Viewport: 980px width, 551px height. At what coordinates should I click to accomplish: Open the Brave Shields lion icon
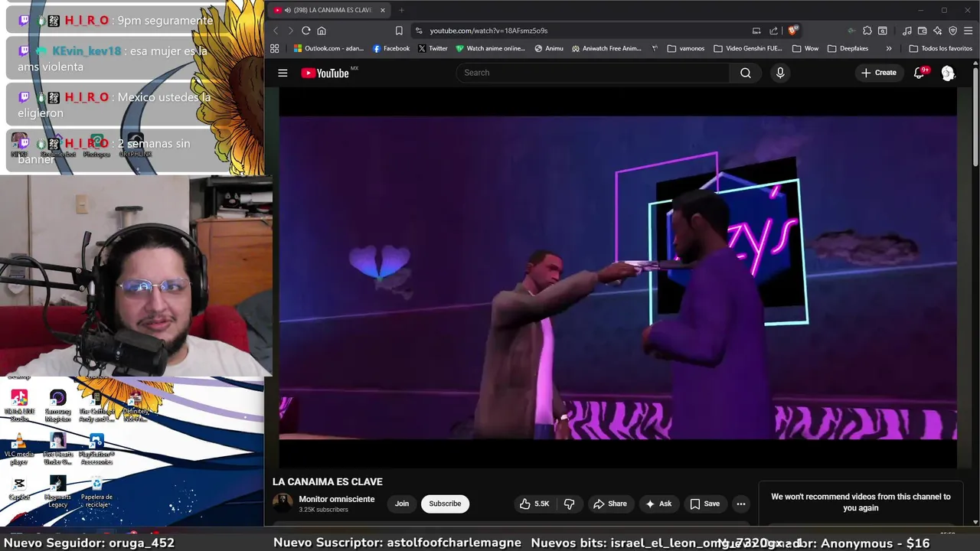pos(793,31)
